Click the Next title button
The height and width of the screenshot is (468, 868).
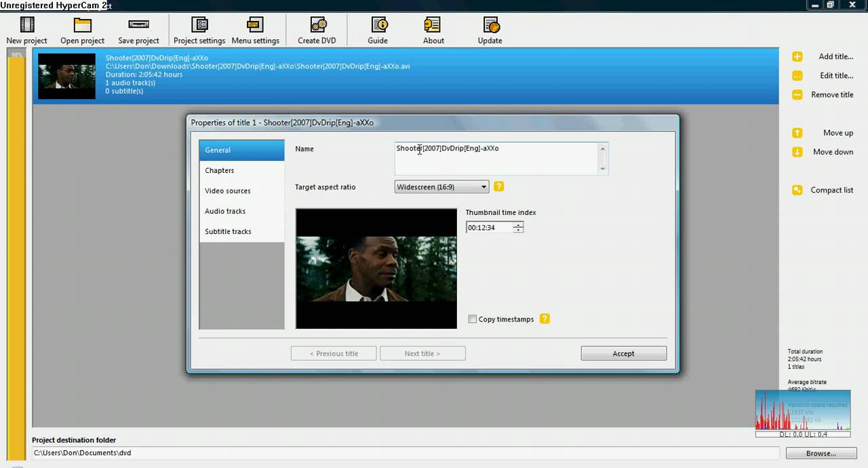(422, 353)
